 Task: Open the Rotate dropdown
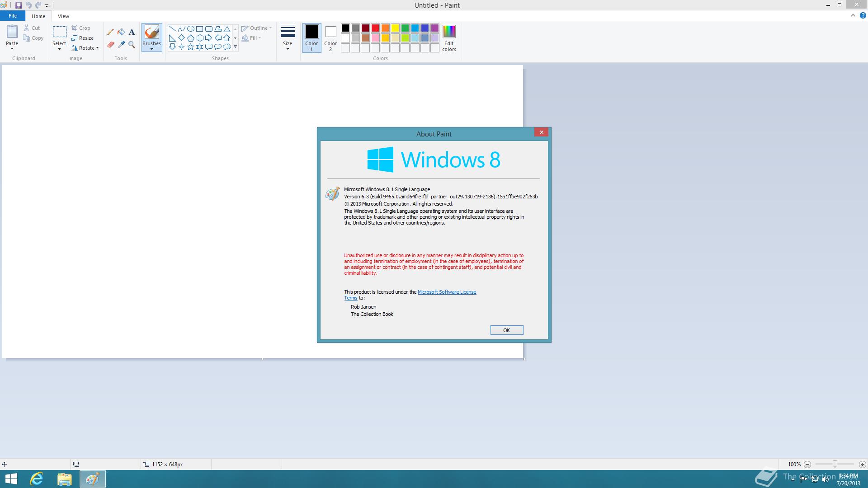85,48
